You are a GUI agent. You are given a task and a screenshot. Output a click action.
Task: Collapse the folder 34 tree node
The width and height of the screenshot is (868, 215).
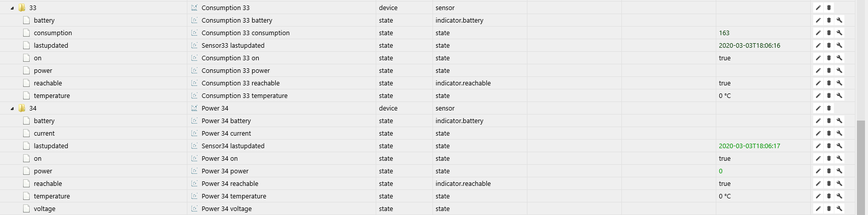(x=12, y=109)
